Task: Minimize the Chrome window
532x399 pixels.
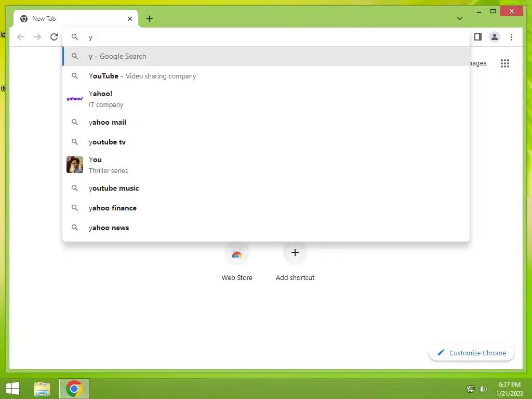Action: pyautogui.click(x=478, y=11)
